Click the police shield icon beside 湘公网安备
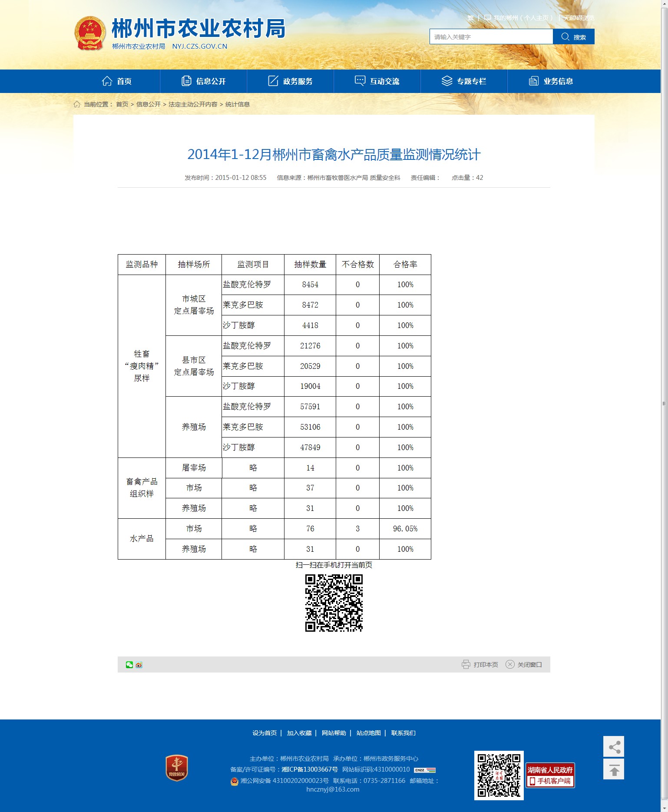Viewport: 668px width, 812px height. click(x=235, y=781)
